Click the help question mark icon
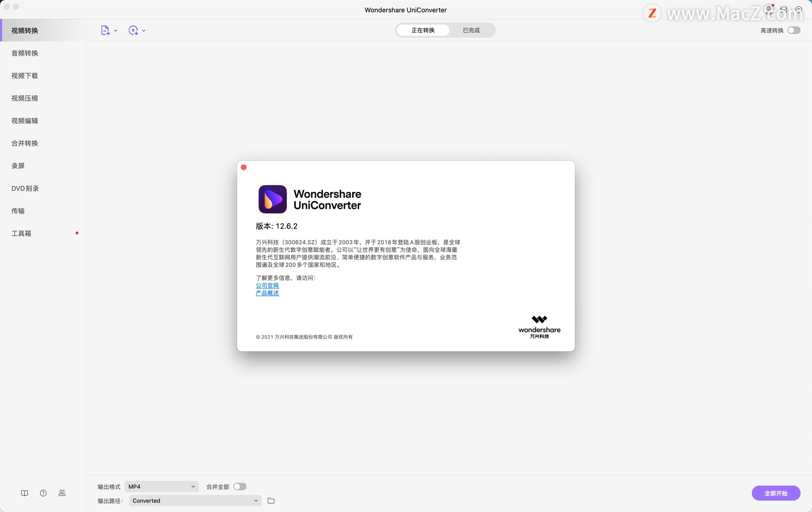 pyautogui.click(x=43, y=493)
